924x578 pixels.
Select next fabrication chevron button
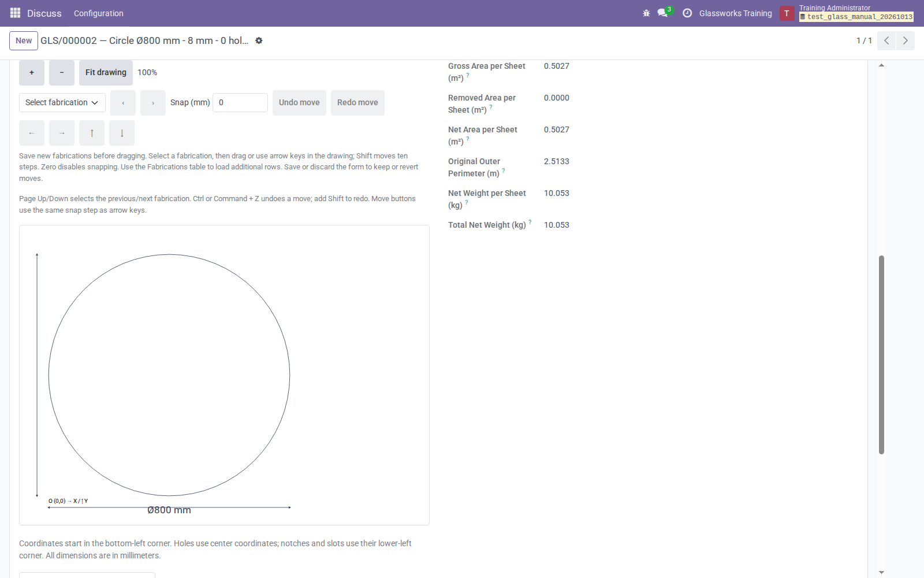click(x=153, y=103)
